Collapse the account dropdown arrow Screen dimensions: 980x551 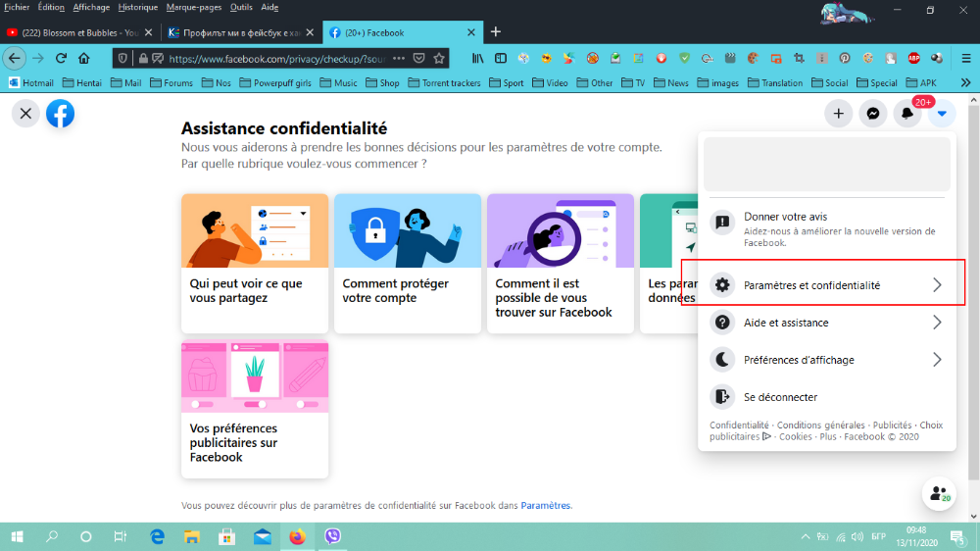(942, 114)
